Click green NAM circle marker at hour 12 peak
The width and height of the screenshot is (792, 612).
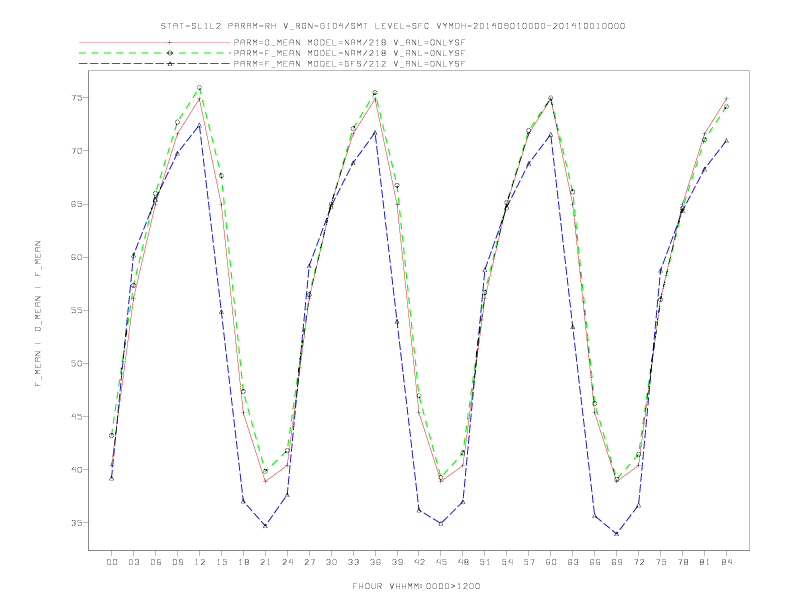coord(200,88)
